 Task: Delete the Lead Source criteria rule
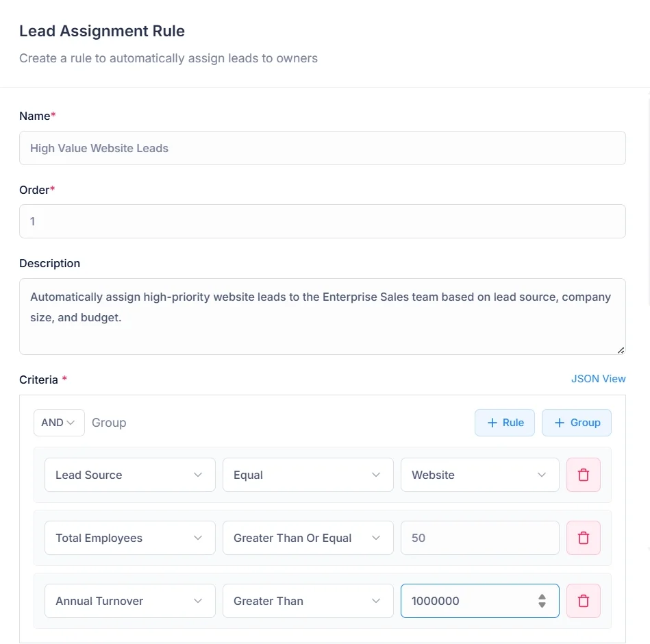pyautogui.click(x=584, y=475)
